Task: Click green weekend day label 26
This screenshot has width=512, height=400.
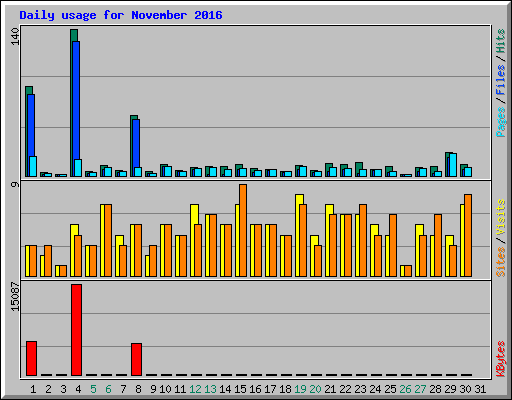Action: 405,389
